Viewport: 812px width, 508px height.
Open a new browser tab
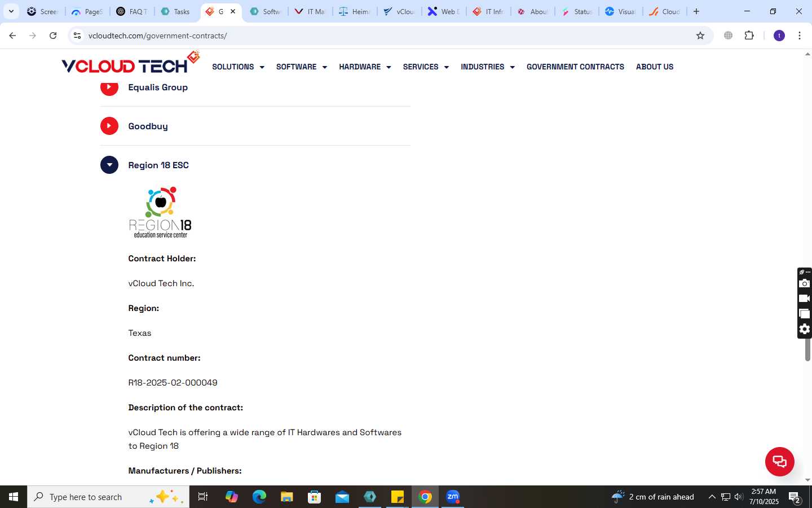(x=696, y=11)
